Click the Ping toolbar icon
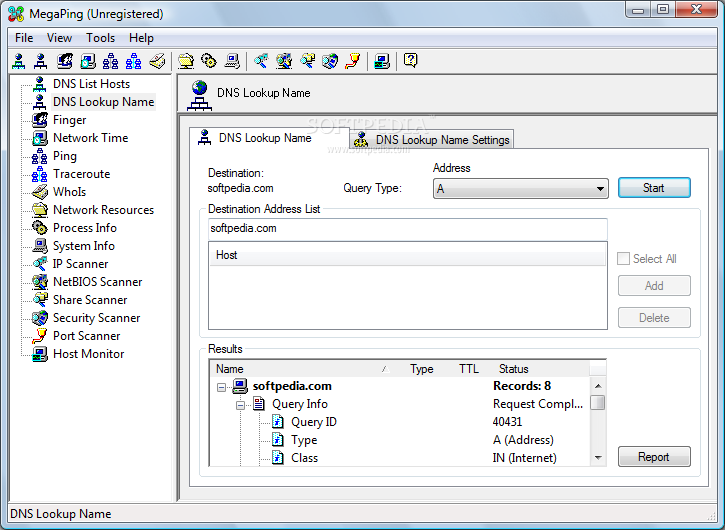 111,61
